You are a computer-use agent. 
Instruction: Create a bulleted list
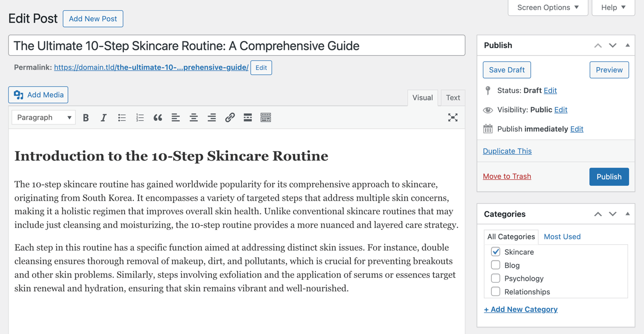(x=122, y=117)
